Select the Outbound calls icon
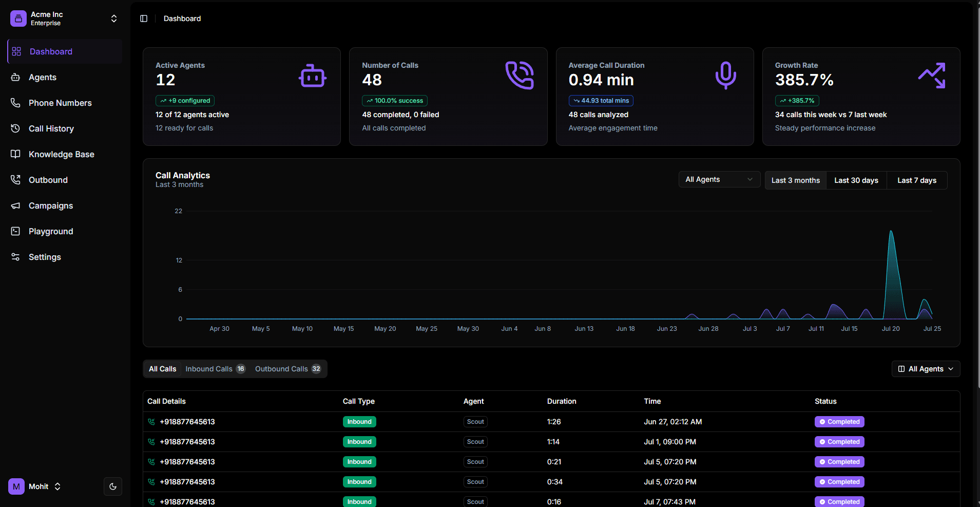Image resolution: width=980 pixels, height=507 pixels. [x=16, y=180]
